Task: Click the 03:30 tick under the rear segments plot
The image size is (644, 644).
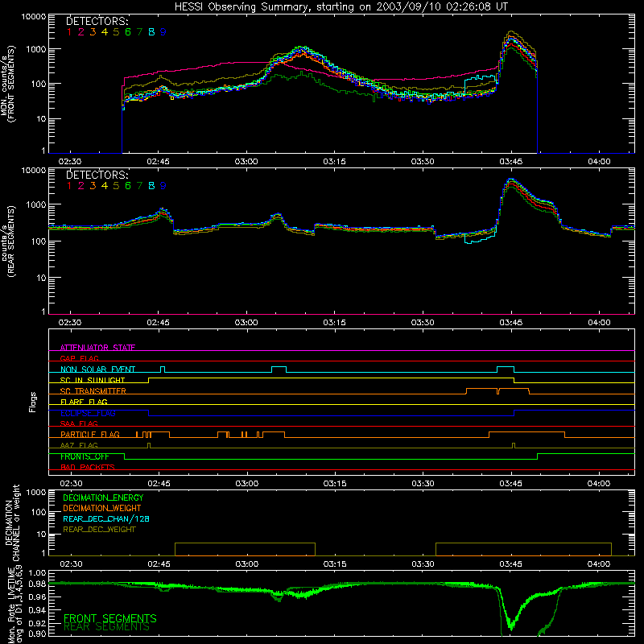Action: [x=423, y=323]
